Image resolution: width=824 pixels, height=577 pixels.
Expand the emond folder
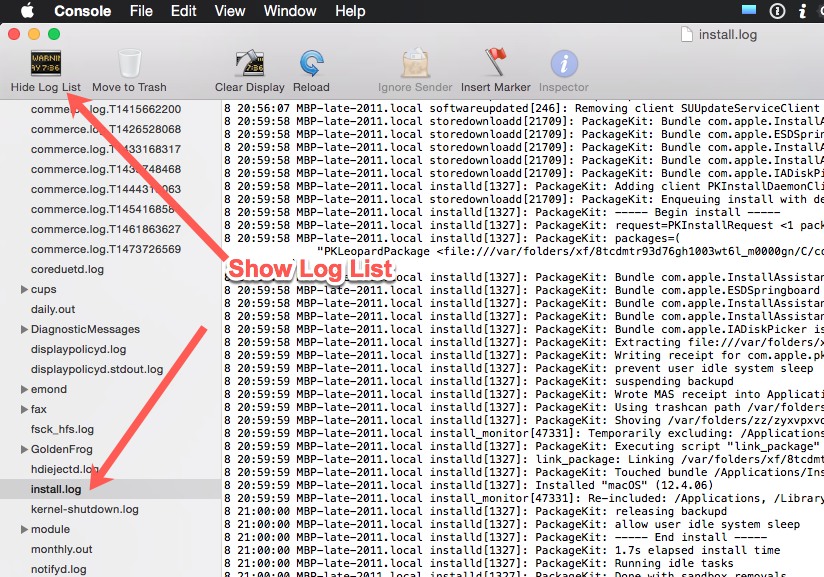(24, 389)
